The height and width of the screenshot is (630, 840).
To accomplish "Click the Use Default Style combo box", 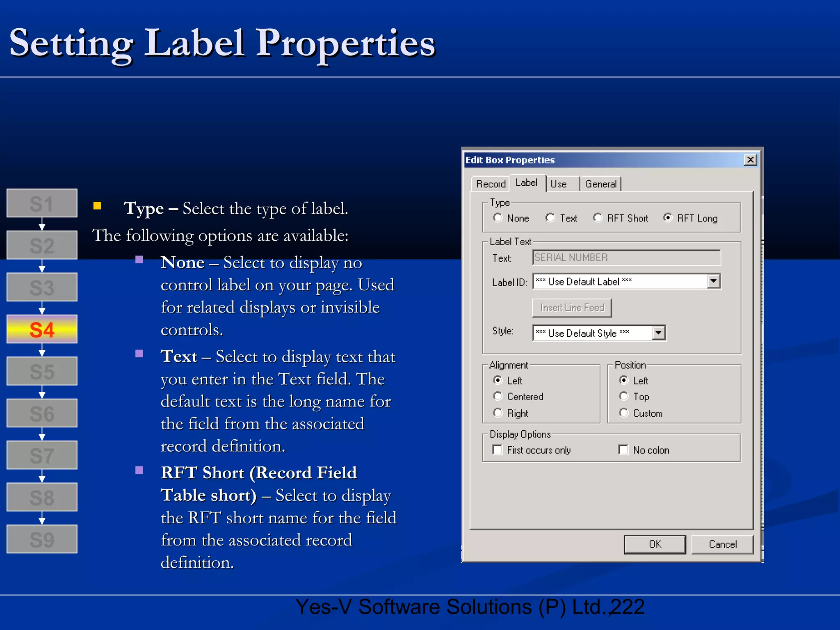I will (x=599, y=333).
